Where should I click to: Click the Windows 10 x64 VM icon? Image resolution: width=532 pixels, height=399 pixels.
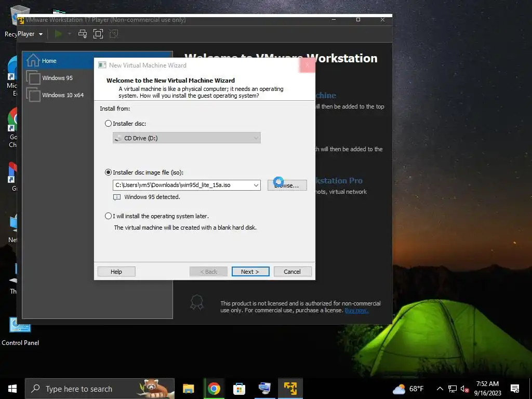tap(33, 95)
